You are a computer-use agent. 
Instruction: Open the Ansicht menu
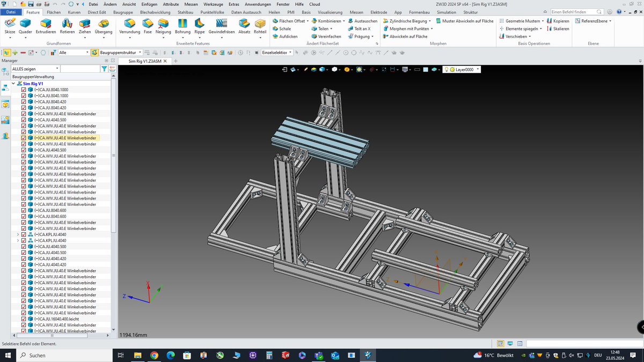129,4
